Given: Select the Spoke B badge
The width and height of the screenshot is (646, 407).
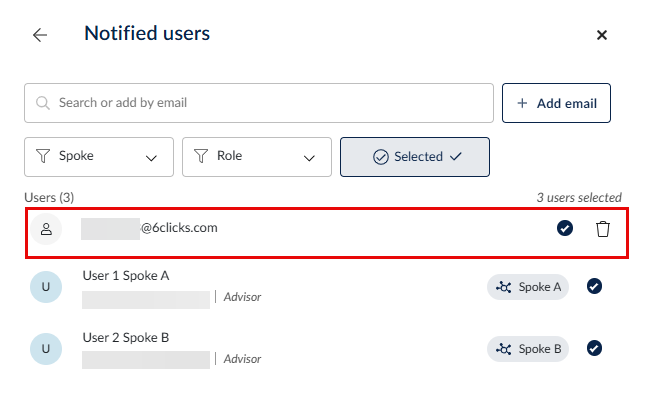Looking at the screenshot, I should [x=529, y=349].
